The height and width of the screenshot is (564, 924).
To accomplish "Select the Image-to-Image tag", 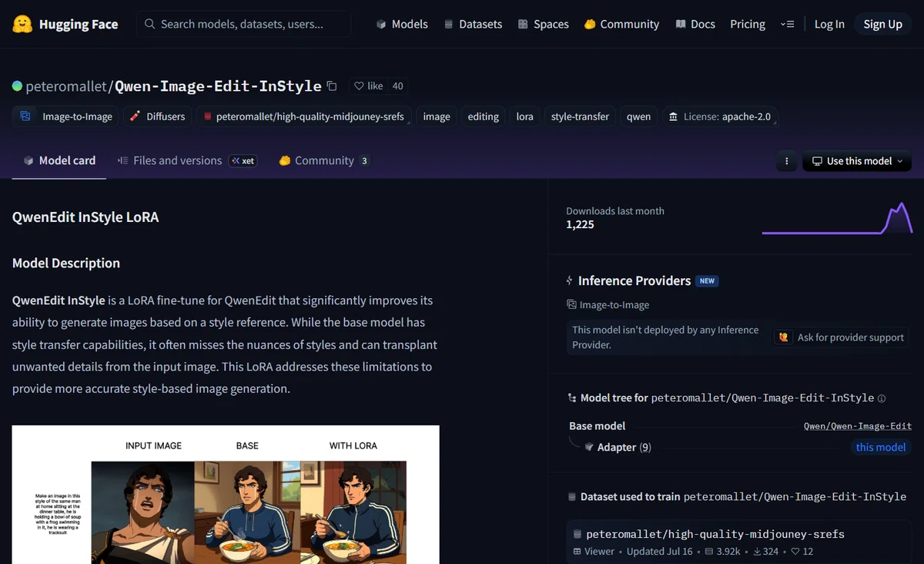I will [65, 116].
